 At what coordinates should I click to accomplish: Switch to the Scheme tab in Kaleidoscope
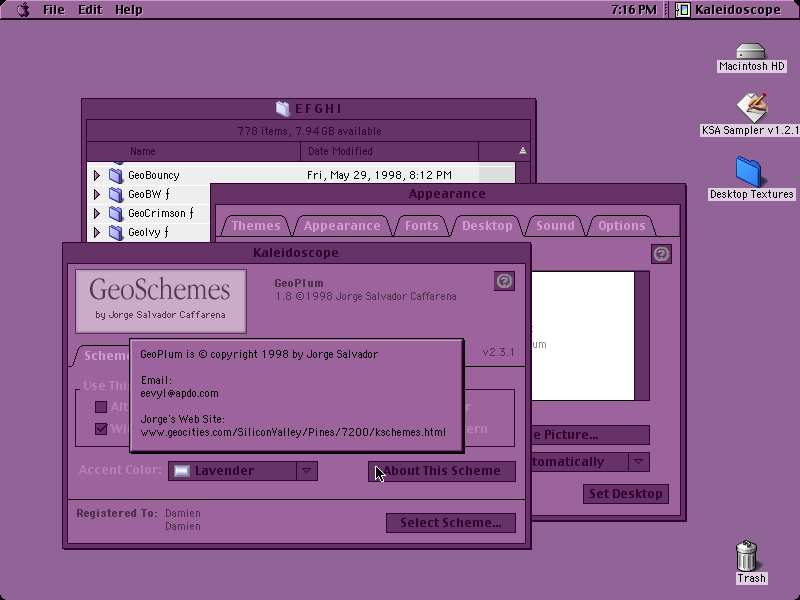(x=102, y=356)
